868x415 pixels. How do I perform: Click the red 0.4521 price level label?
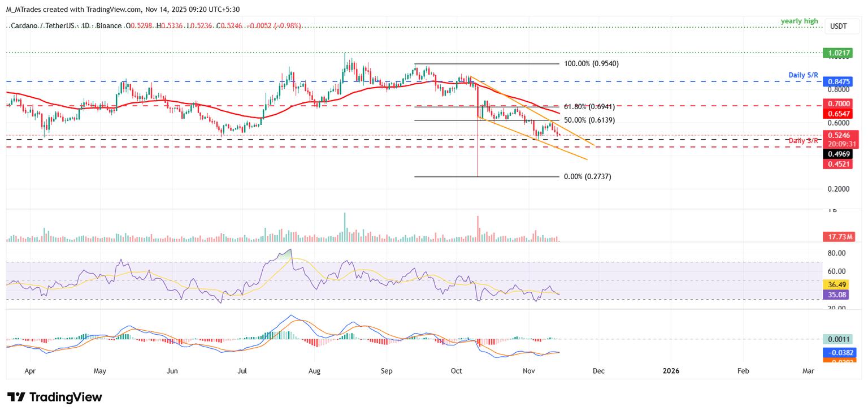pyautogui.click(x=840, y=164)
